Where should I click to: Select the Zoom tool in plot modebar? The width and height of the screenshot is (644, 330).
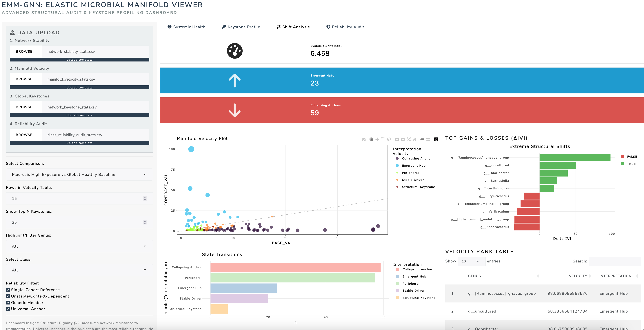click(x=371, y=139)
